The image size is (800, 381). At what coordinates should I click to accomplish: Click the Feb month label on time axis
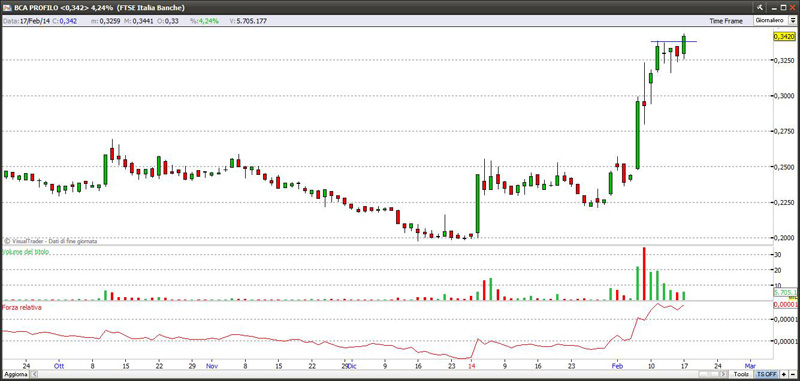pos(618,366)
